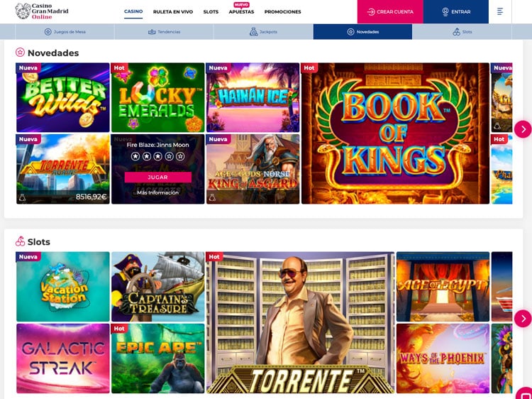Screen dimensions: 532x399
Task: Click the third rating star for Fire Blaze
Action: [157, 156]
